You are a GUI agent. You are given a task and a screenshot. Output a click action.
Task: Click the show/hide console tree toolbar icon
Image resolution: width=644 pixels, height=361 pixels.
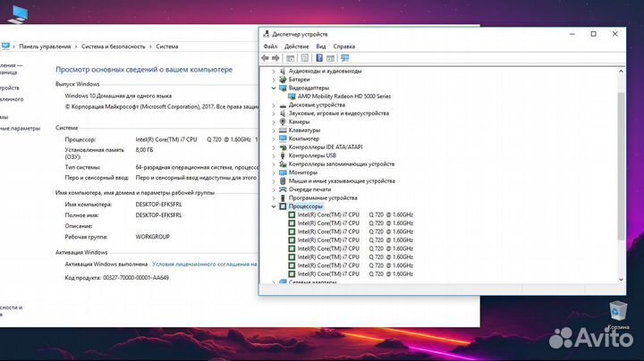coord(291,58)
